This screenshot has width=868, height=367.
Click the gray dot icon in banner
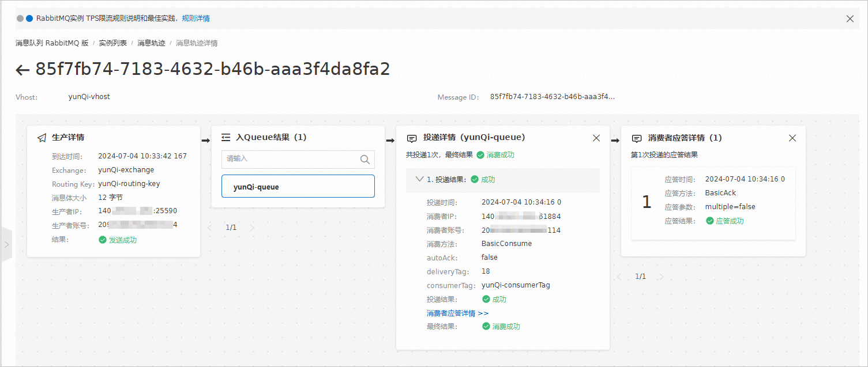tap(21, 18)
